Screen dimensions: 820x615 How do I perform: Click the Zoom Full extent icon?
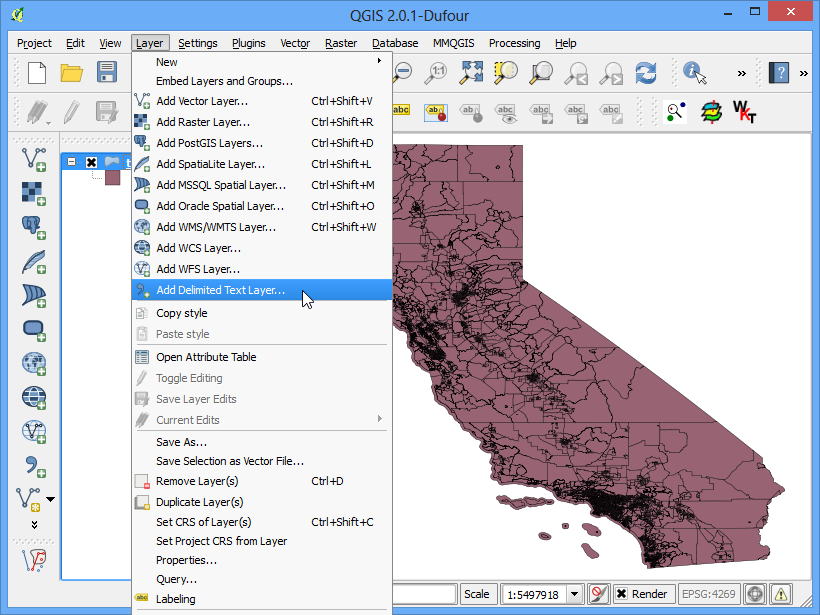point(471,73)
